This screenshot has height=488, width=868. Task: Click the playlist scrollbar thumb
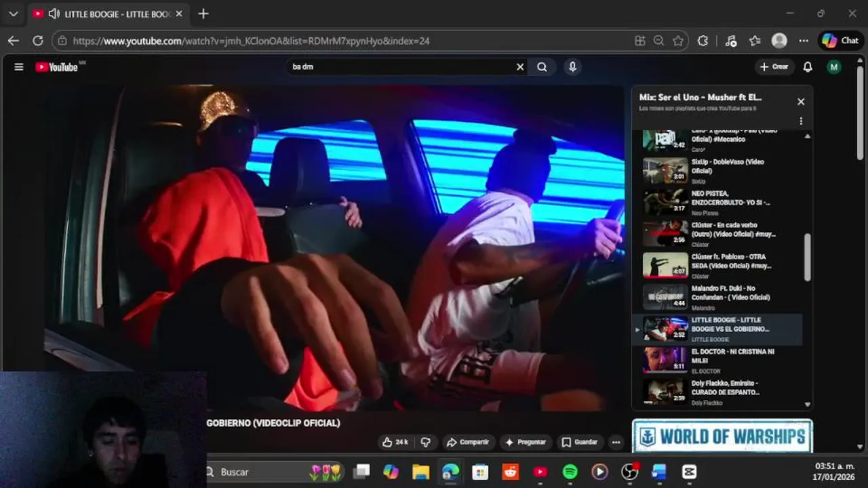point(807,257)
